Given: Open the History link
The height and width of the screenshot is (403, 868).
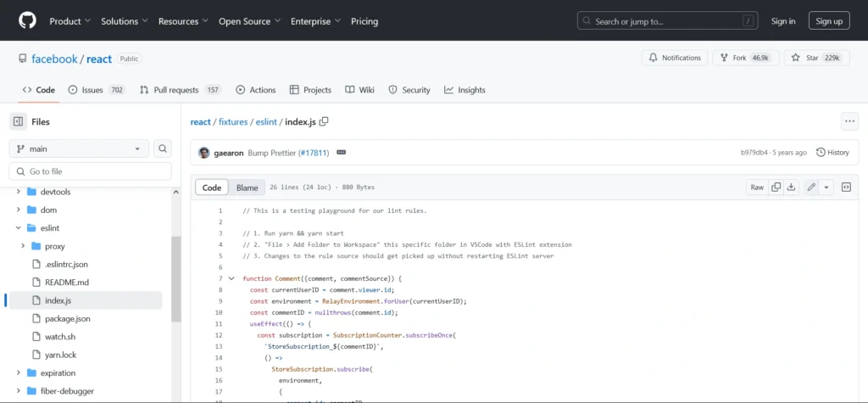Looking at the screenshot, I should [832, 153].
